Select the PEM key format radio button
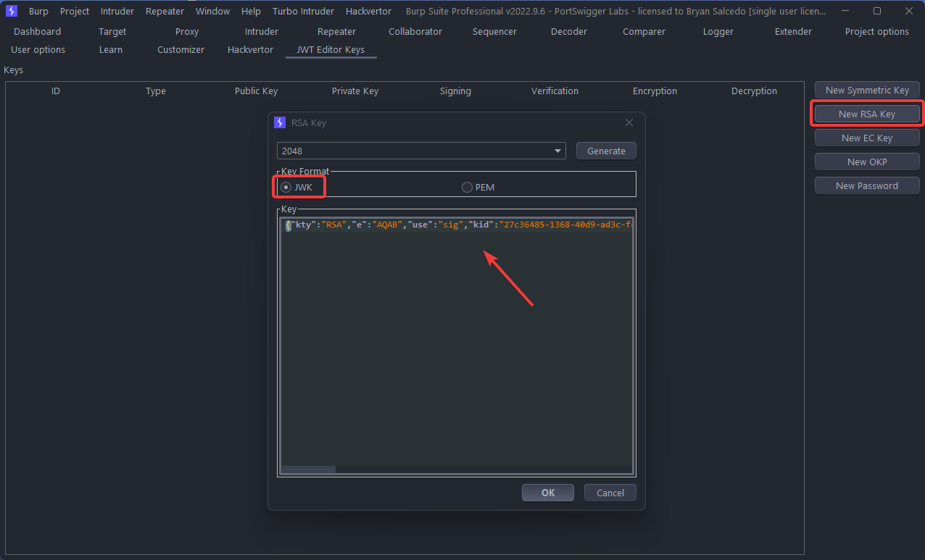 click(467, 187)
